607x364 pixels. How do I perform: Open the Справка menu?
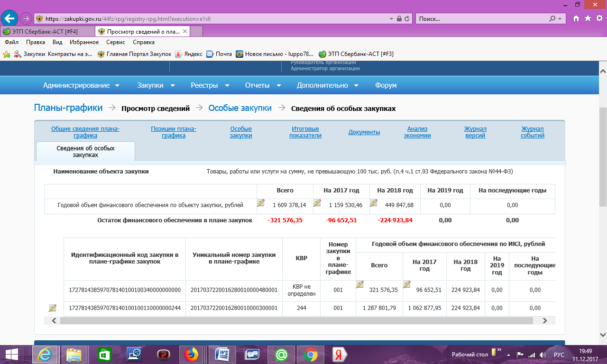click(x=144, y=42)
